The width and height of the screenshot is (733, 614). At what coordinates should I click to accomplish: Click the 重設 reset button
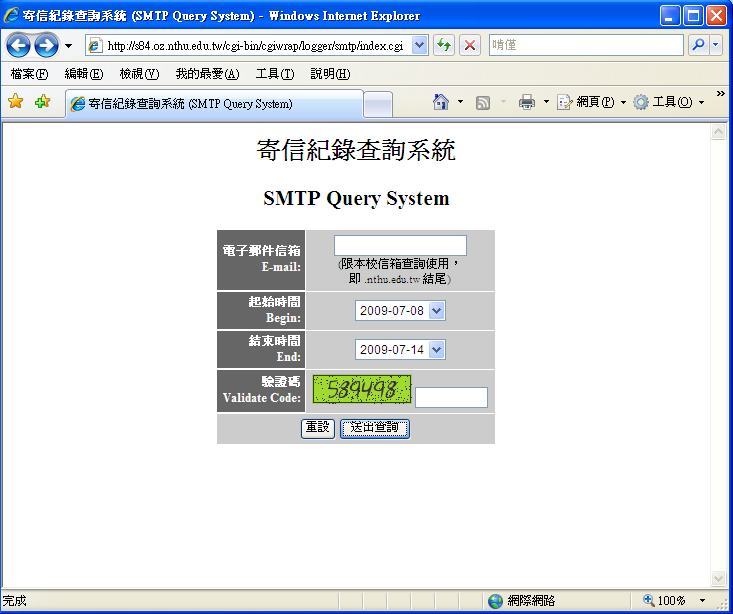[x=317, y=428]
